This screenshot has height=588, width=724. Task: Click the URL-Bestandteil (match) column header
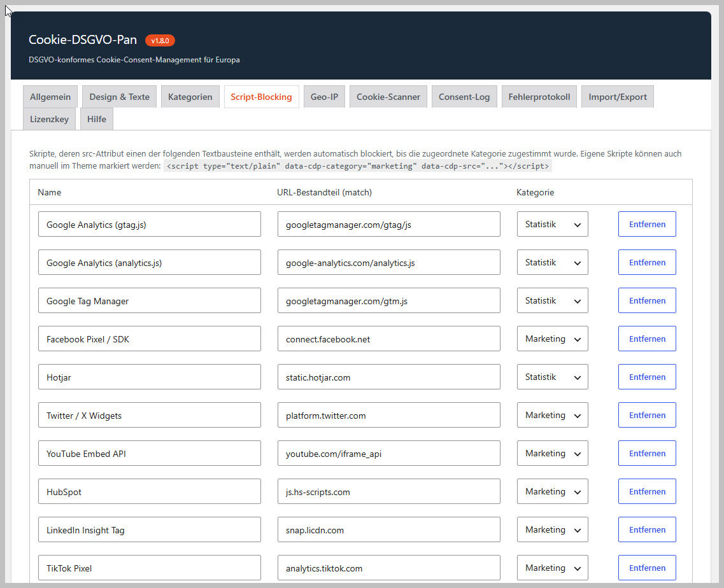[x=324, y=192]
